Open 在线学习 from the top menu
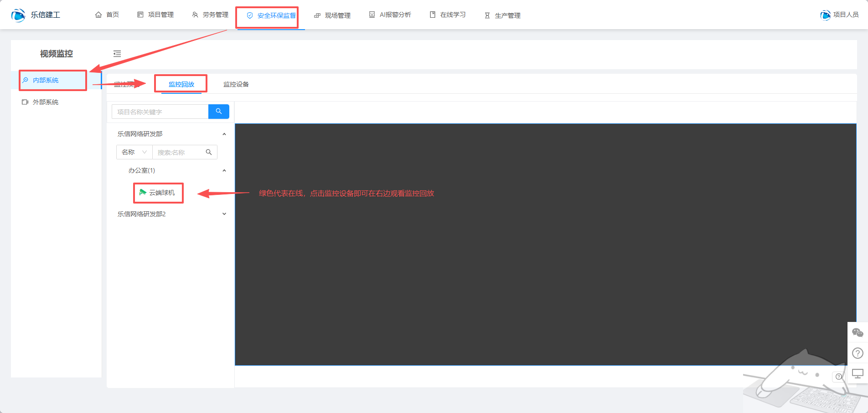 tap(448, 15)
